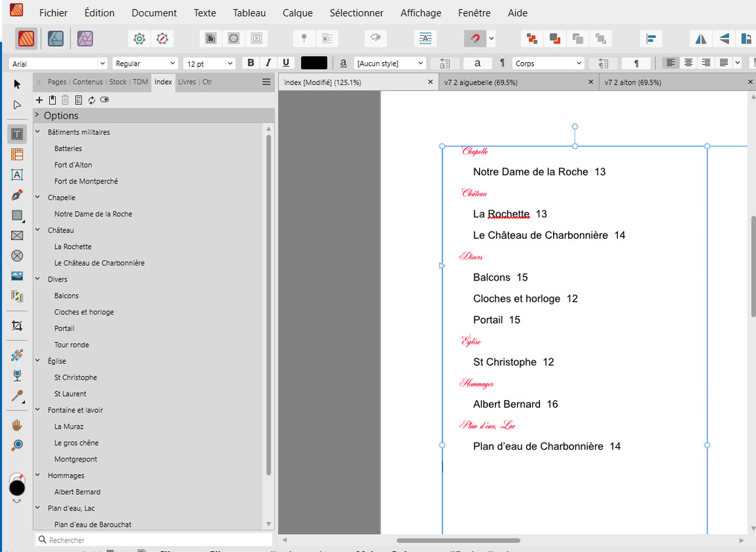This screenshot has width=756, height=552.
Task: Enable align center paragraph
Action: tap(688, 63)
